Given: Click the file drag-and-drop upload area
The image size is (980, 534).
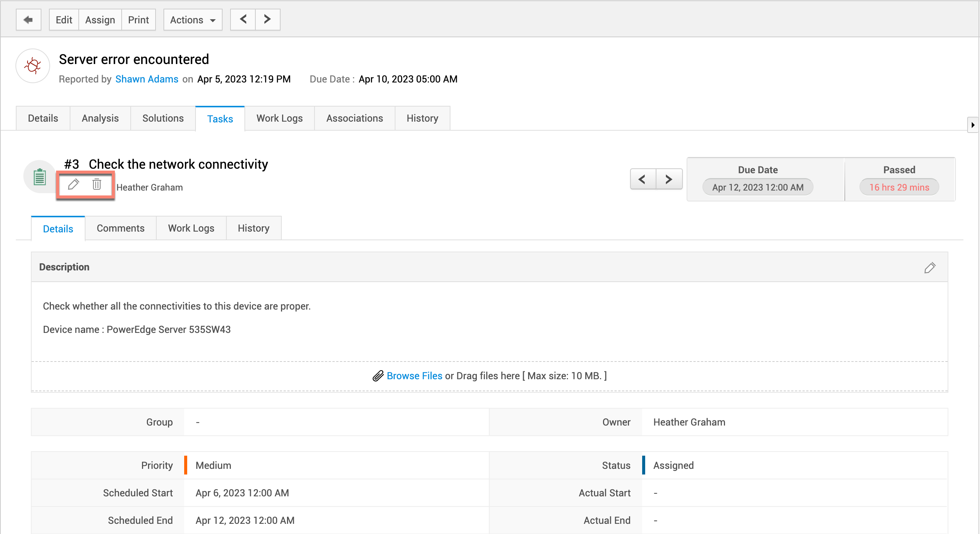Looking at the screenshot, I should [x=489, y=376].
